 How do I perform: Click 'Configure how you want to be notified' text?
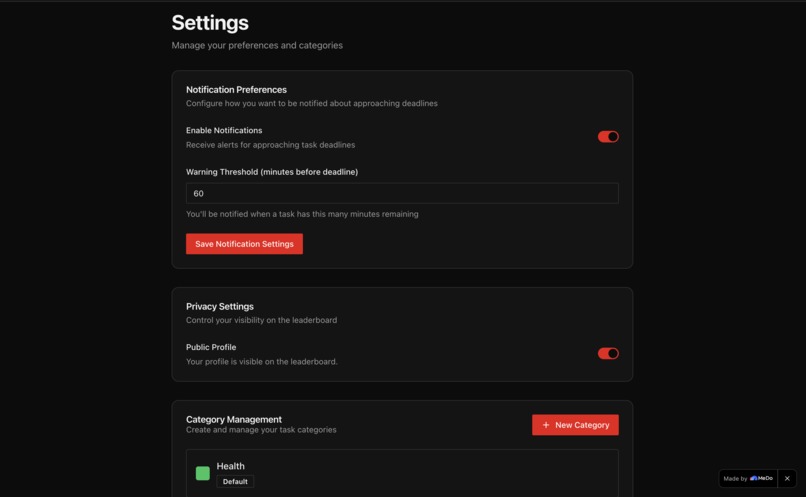click(x=312, y=103)
